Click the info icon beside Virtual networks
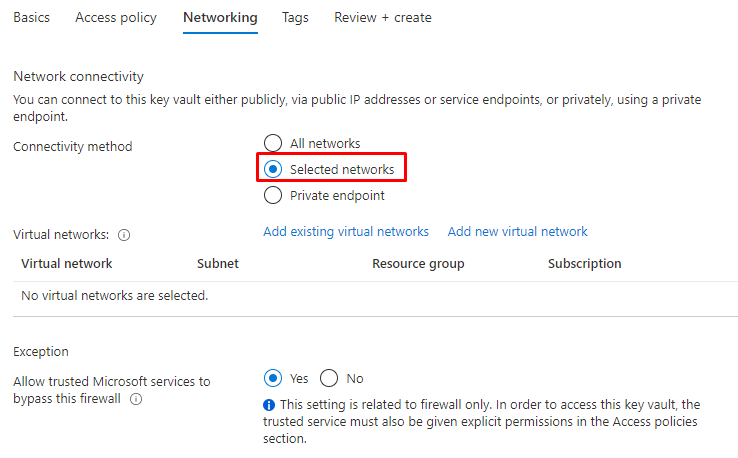 tap(124, 235)
